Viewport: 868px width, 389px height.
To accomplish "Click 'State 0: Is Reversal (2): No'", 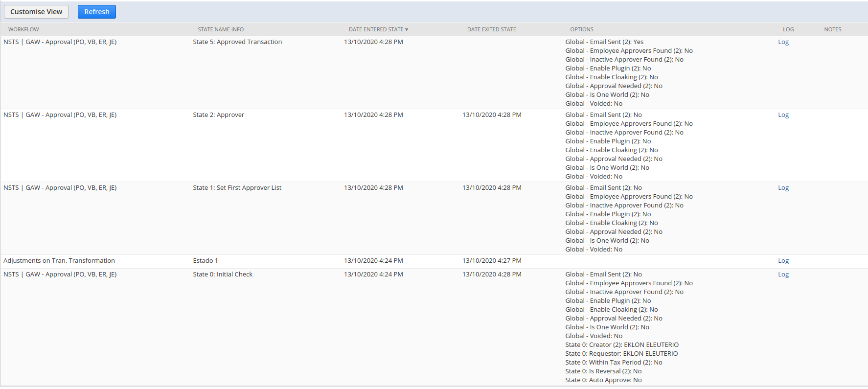I will coord(603,371).
